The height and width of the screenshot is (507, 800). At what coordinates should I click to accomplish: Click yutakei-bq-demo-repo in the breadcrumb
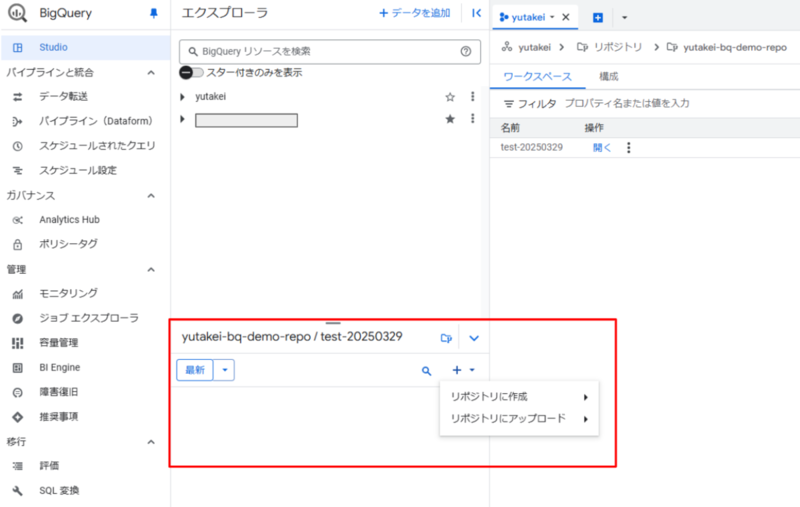coord(735,47)
